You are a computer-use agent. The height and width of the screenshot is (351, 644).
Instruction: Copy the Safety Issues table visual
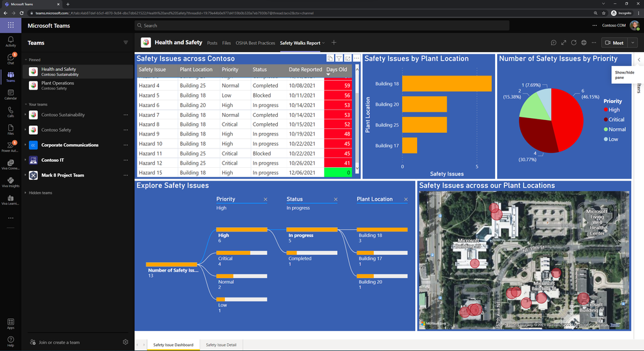[330, 58]
